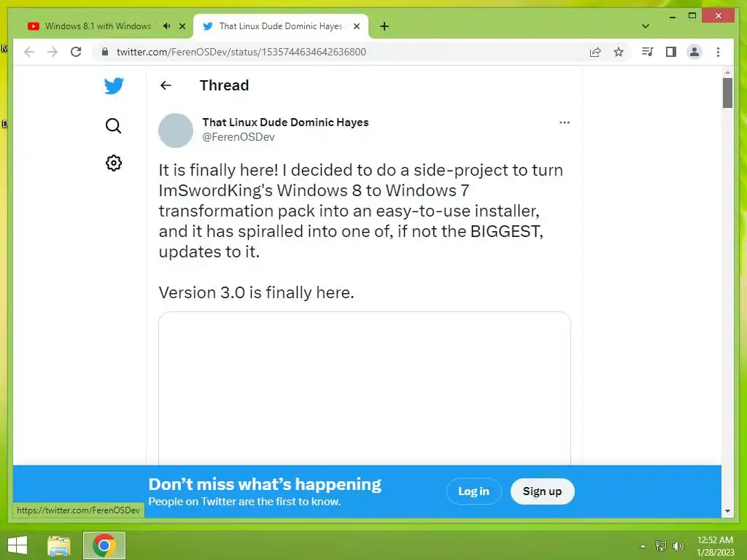This screenshot has width=747, height=560.
Task: Click Dominic Hayes profile avatar
Action: tap(175, 130)
